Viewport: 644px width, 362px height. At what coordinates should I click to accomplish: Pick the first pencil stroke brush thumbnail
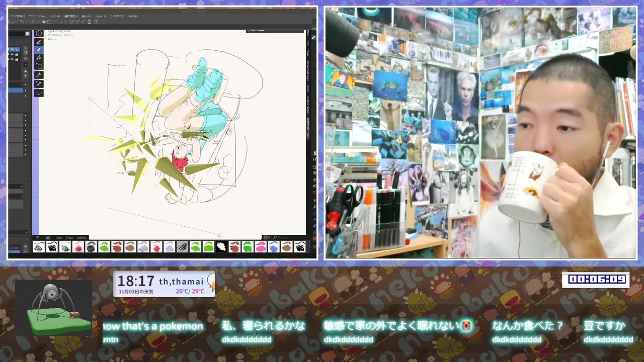pyautogui.click(x=39, y=246)
